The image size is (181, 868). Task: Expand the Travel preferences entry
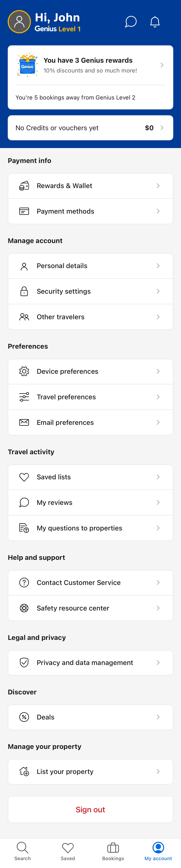pyautogui.click(x=90, y=397)
